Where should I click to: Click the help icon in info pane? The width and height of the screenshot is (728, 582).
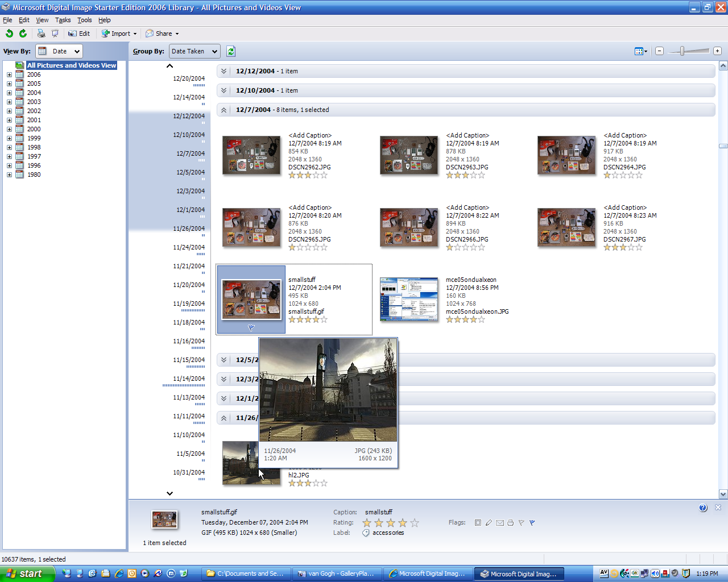point(703,508)
